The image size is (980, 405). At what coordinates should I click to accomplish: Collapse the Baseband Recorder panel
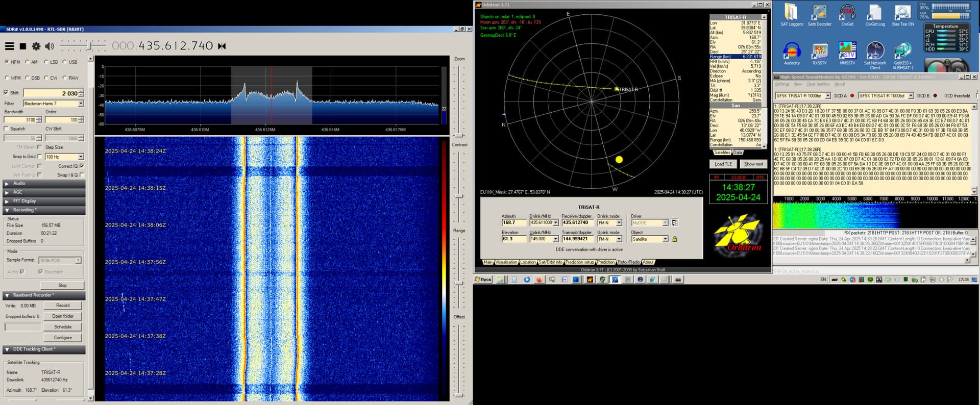[44, 295]
